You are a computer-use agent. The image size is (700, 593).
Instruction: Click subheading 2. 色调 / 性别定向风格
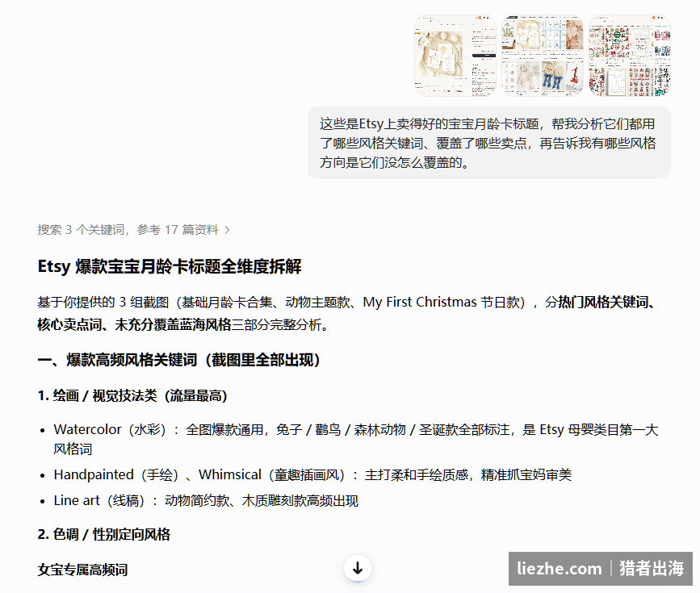[x=103, y=534]
